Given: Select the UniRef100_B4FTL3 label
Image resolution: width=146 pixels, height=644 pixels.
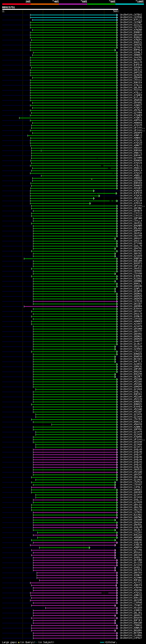Looking at the screenshot, I should [131, 361].
